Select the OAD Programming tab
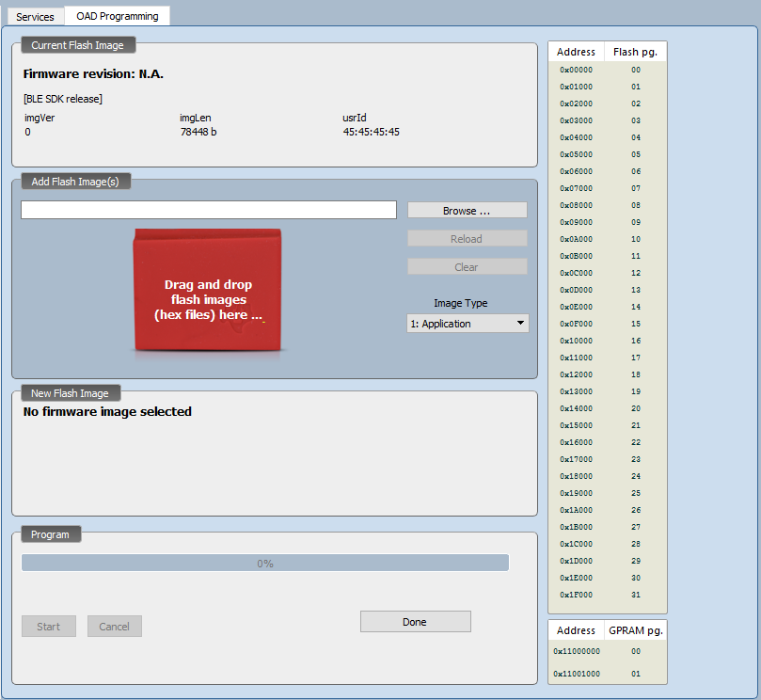 click(118, 16)
